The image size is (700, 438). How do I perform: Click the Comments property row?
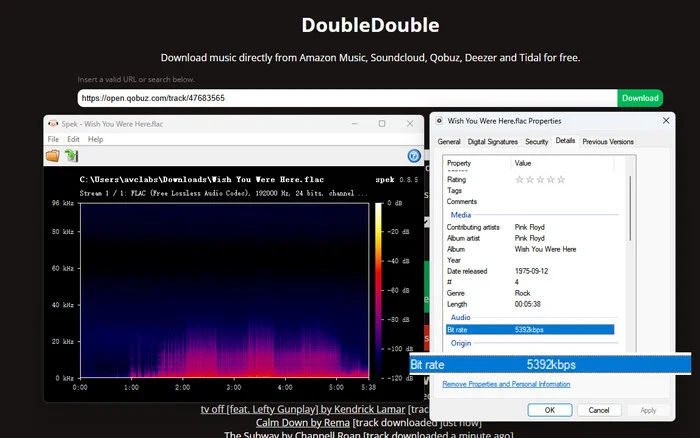[530, 202]
